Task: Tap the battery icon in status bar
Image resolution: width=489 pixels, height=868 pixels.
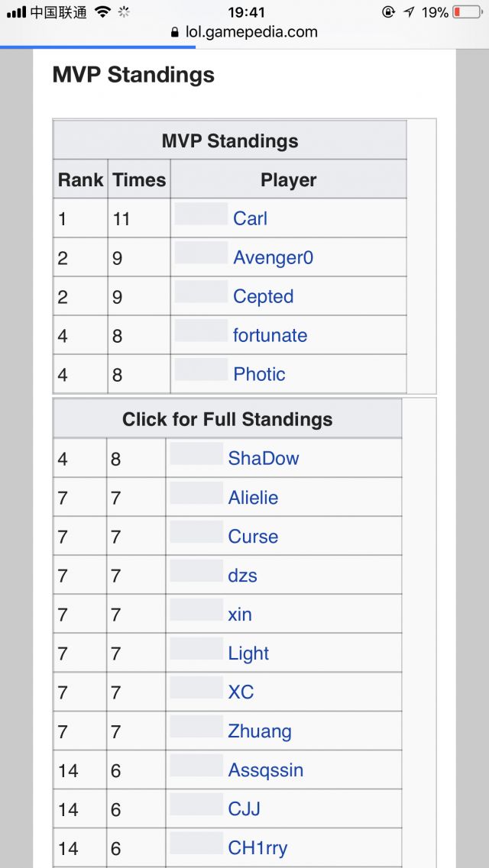Action: pyautogui.click(x=466, y=12)
